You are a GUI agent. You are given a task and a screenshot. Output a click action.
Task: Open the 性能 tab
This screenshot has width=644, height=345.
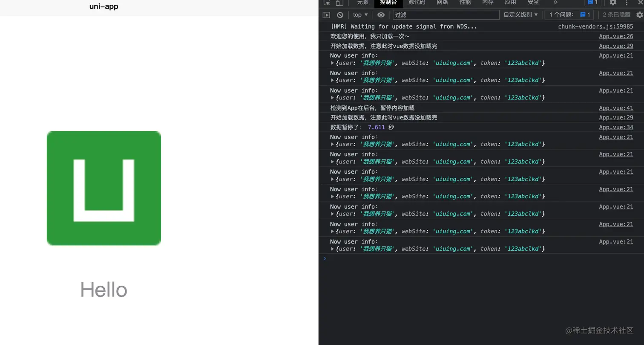click(465, 3)
